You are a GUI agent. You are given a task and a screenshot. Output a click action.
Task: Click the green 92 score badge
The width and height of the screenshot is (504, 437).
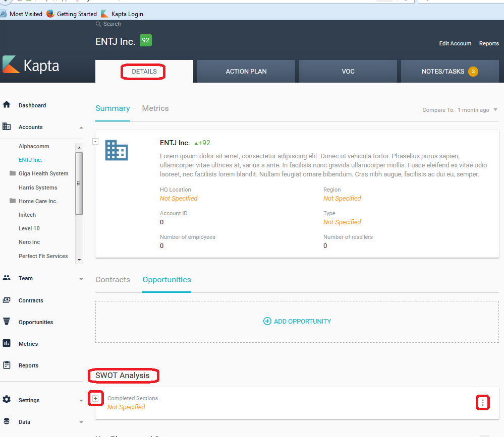[146, 40]
